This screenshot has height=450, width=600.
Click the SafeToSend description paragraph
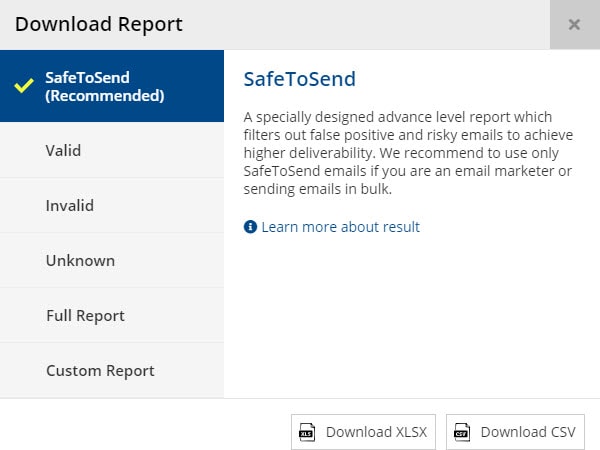tap(410, 153)
